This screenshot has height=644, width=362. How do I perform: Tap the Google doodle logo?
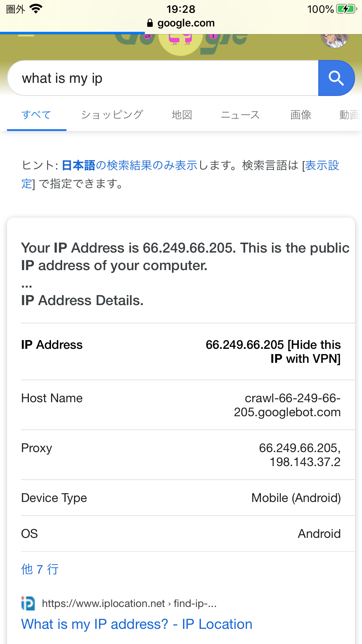tap(181, 42)
